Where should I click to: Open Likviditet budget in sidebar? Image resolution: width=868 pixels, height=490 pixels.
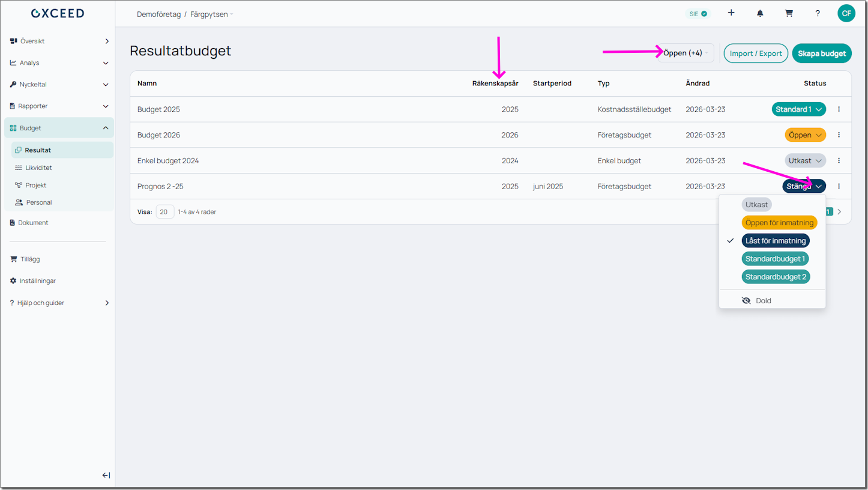click(38, 168)
